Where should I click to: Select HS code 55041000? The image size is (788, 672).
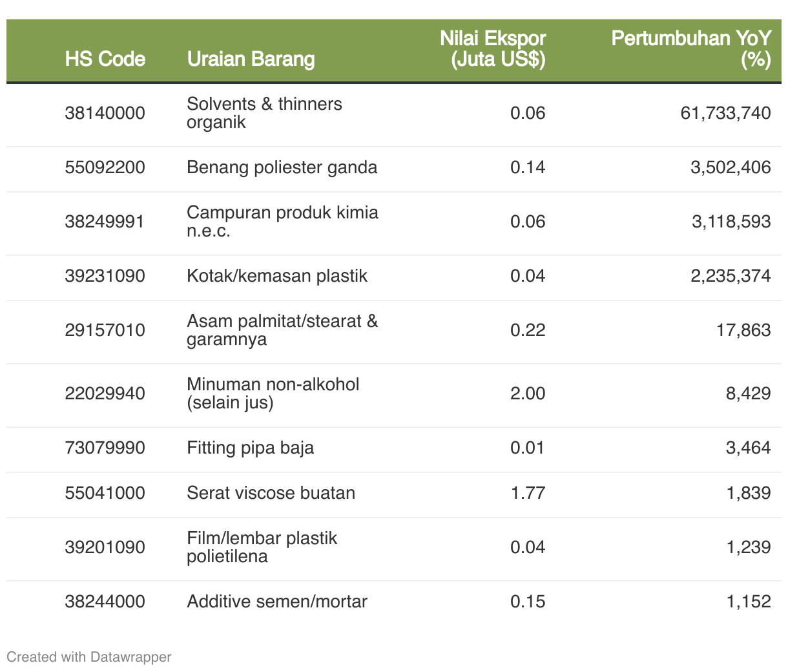(105, 493)
